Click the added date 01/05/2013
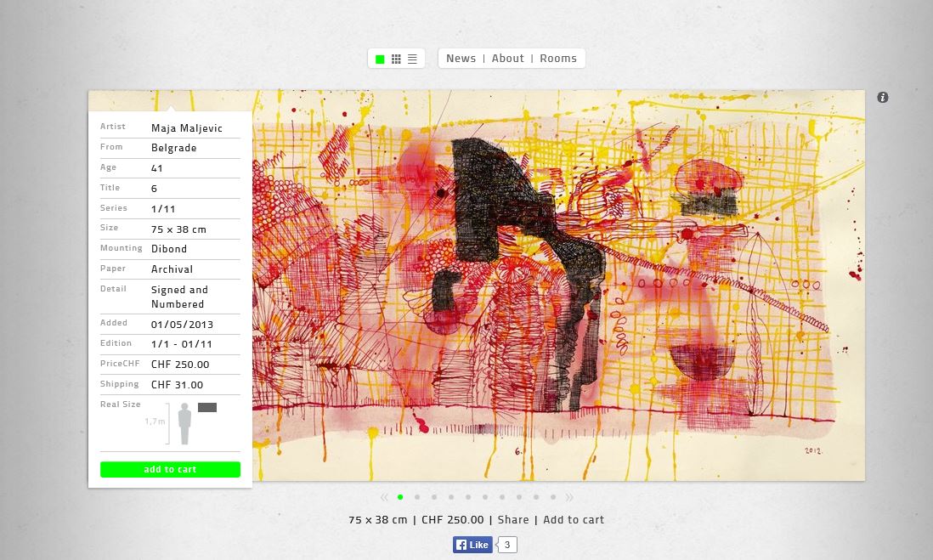 (x=182, y=325)
